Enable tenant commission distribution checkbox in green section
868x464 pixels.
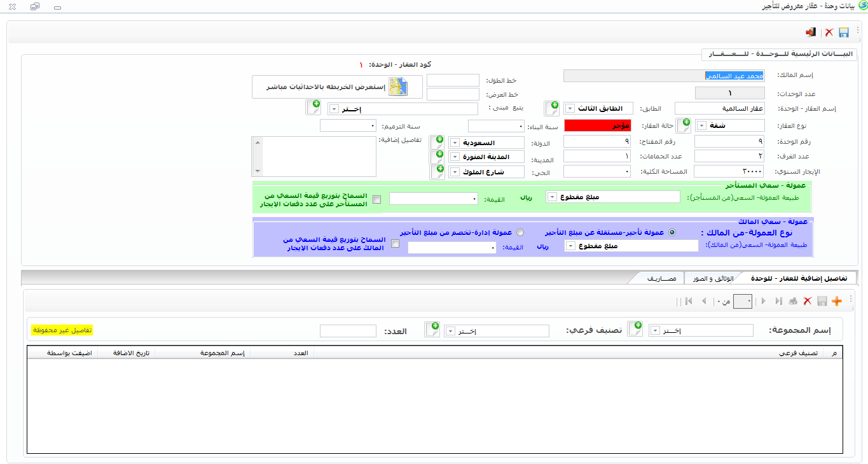point(377,199)
